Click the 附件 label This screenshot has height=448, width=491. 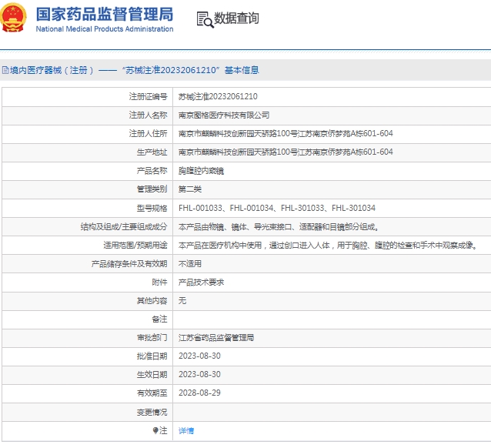[159, 282]
